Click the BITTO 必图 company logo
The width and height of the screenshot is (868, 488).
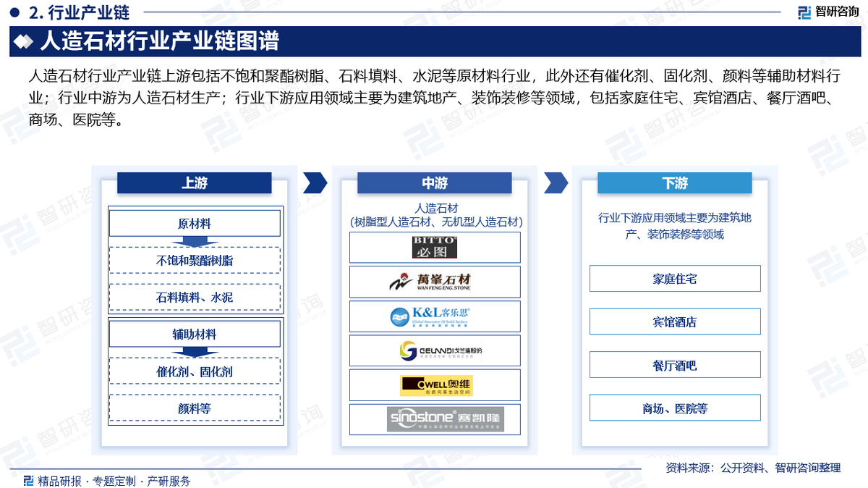tap(435, 248)
